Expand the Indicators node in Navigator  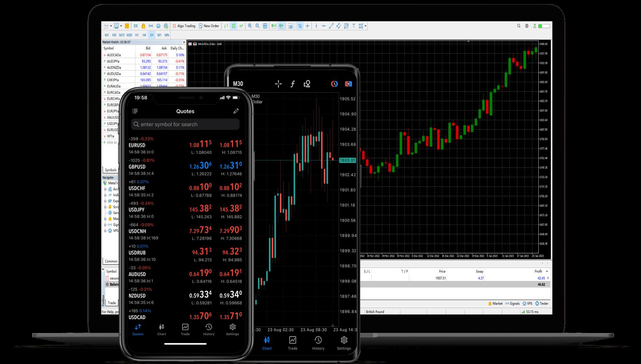tap(105, 195)
